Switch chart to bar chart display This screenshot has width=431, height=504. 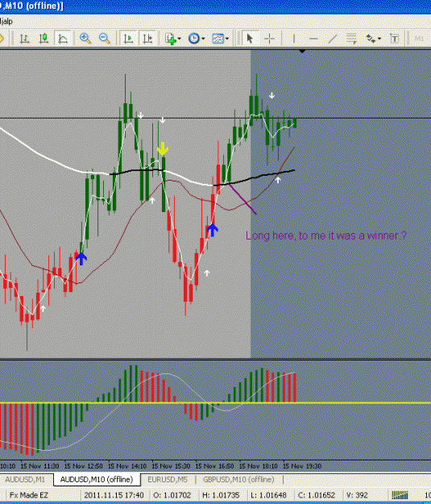click(x=24, y=39)
